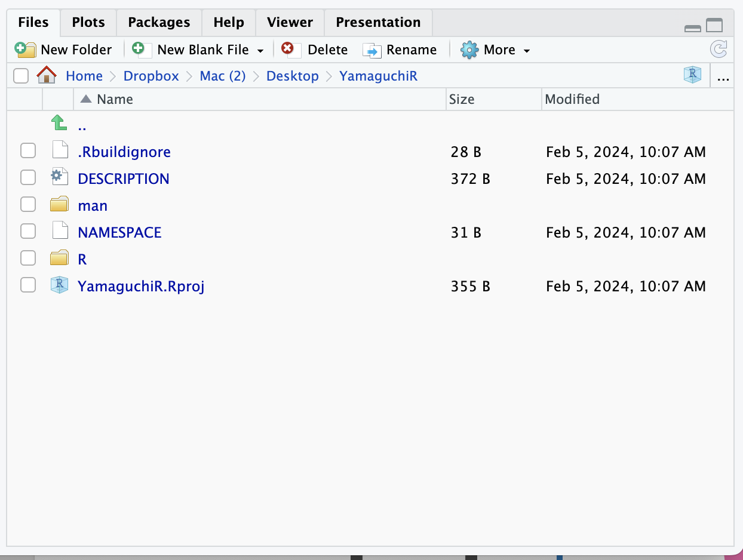Viewport: 743px width, 560px height.
Task: Click the ellipsis browse path button
Action: (723, 76)
